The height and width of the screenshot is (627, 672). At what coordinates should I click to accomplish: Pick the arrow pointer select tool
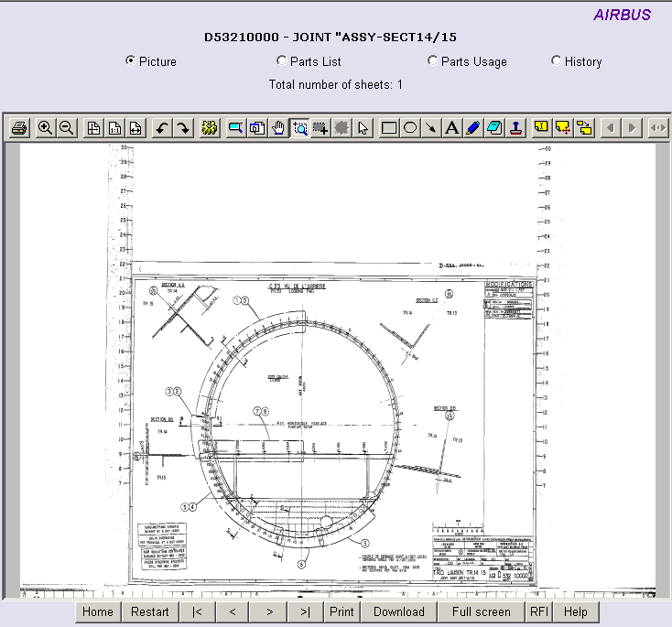(x=363, y=128)
